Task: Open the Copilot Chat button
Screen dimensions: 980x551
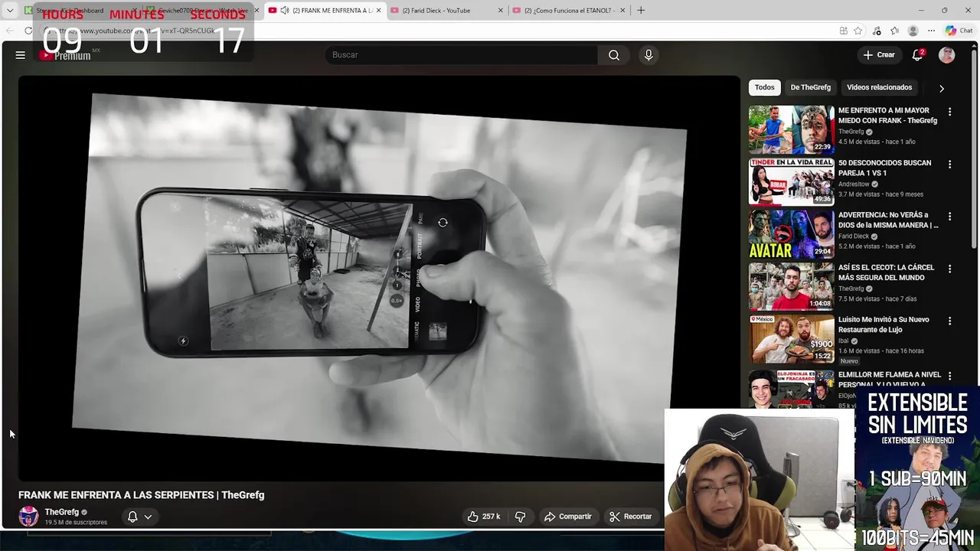Action: pos(959,31)
